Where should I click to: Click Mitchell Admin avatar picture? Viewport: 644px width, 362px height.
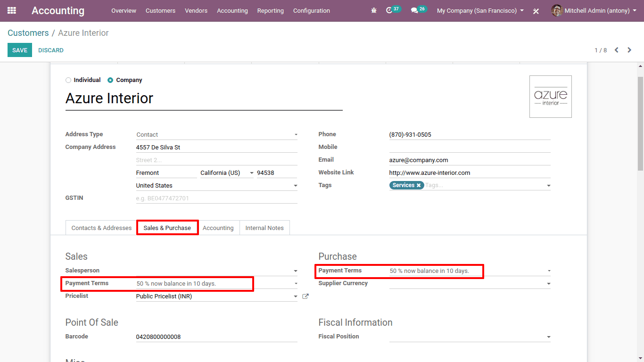tap(557, 10)
